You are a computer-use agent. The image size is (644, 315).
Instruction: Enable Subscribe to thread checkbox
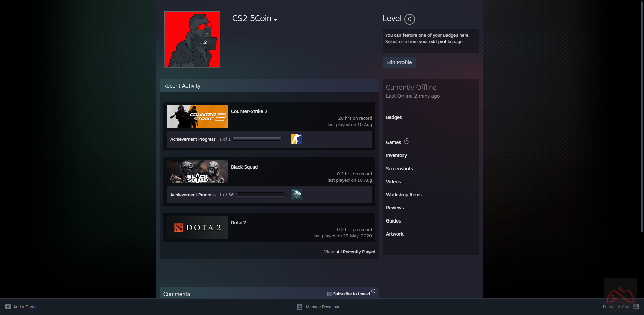[330, 294]
